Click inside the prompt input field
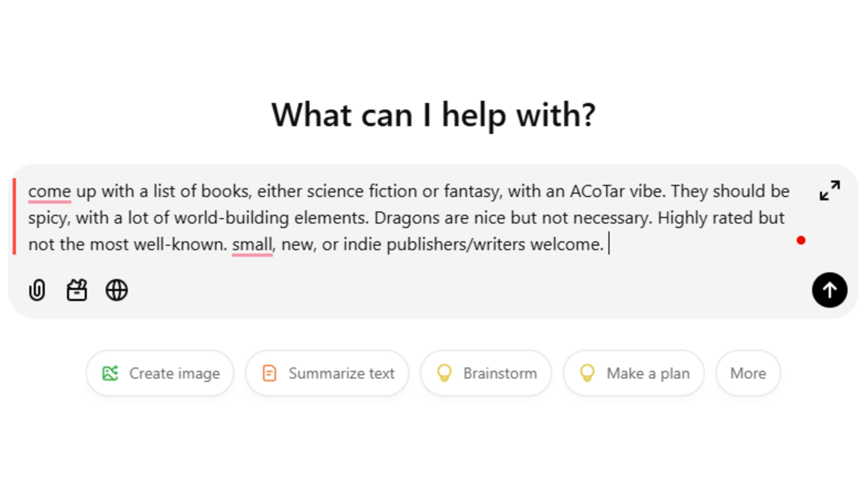Screen dimensions: 868x488 coord(409,217)
